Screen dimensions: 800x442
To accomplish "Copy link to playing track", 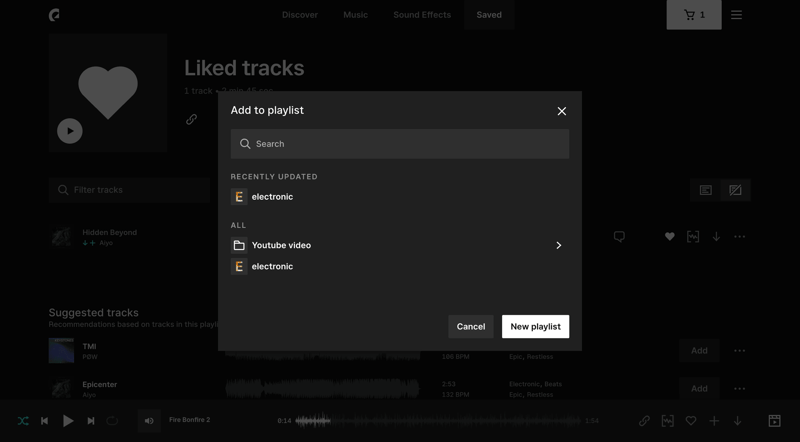I will click(644, 421).
